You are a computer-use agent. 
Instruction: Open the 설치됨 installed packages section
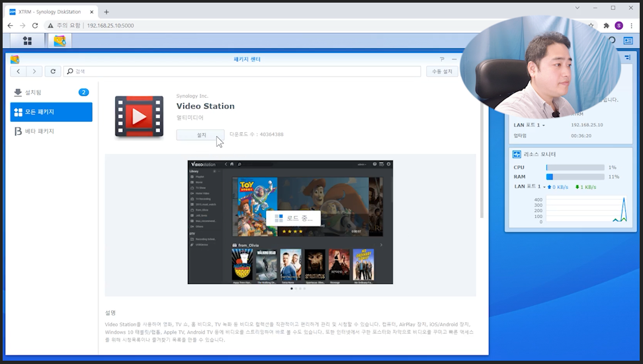(51, 92)
